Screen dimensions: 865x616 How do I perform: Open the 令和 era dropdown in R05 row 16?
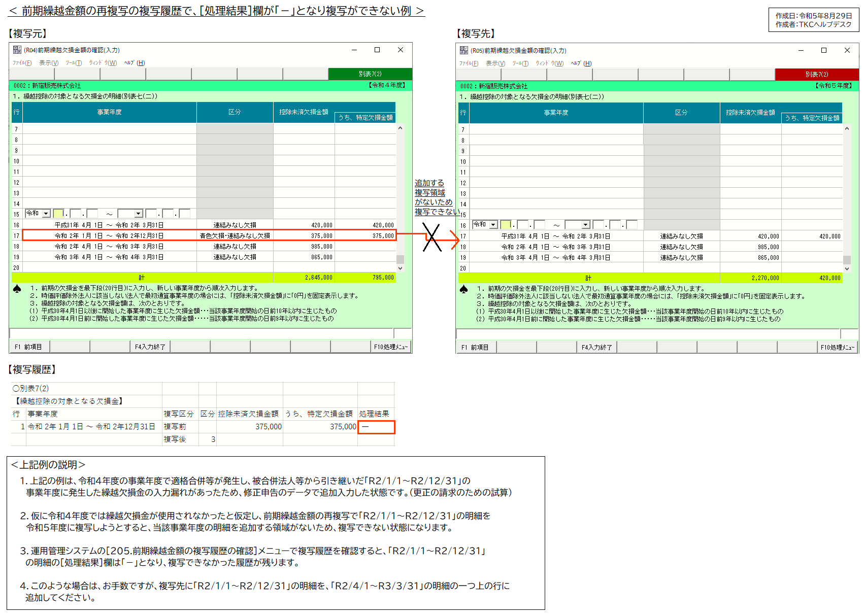[493, 225]
